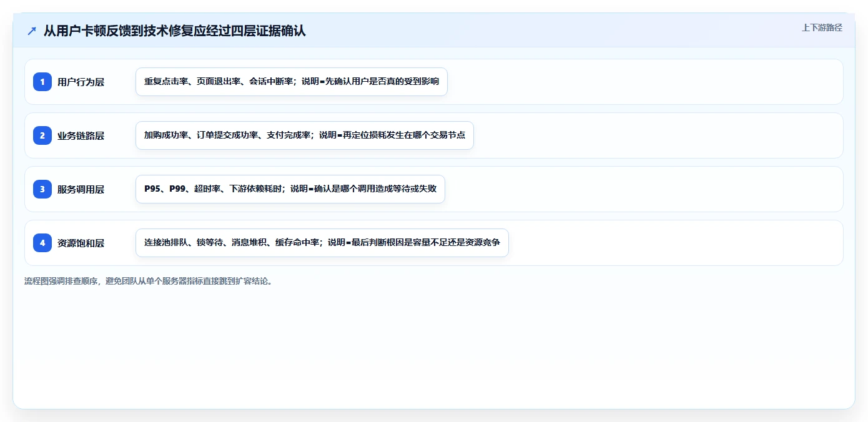Click the 用户行为层 label
This screenshot has width=868, height=422.
pyautogui.click(x=81, y=82)
